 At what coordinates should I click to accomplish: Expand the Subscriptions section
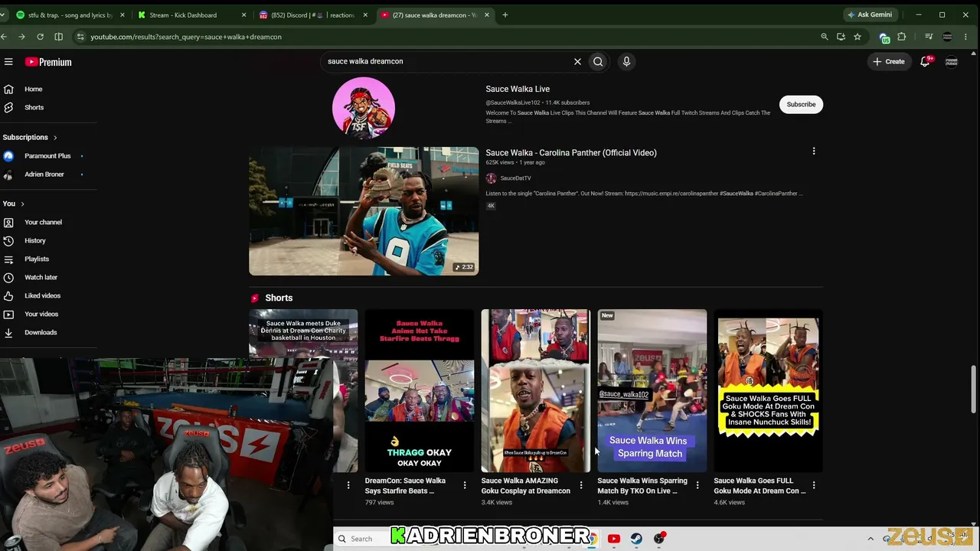point(30,137)
